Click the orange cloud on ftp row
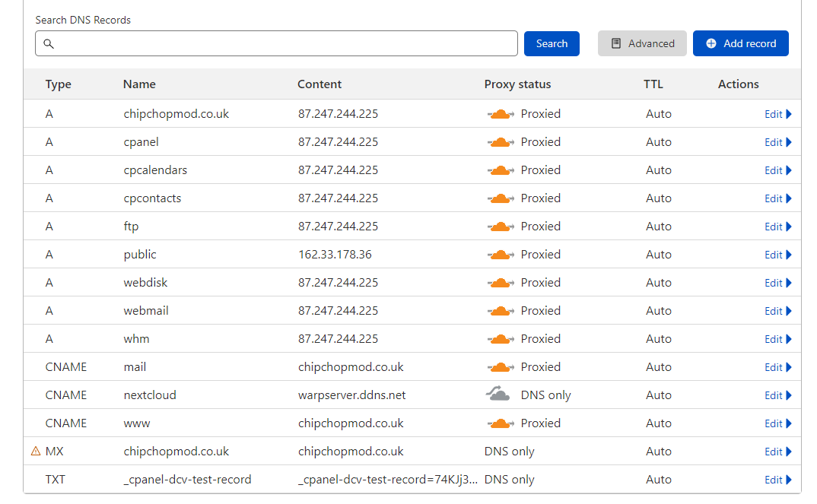 [500, 227]
